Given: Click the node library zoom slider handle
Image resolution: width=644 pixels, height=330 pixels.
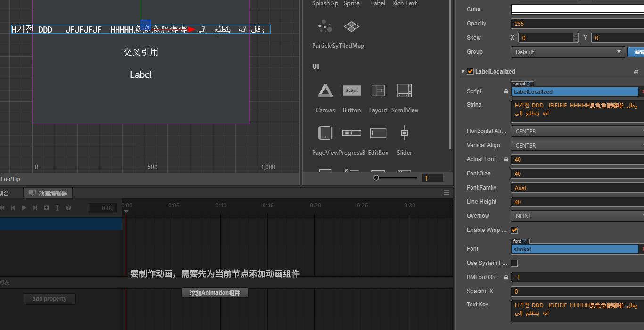Looking at the screenshot, I should tap(376, 178).
